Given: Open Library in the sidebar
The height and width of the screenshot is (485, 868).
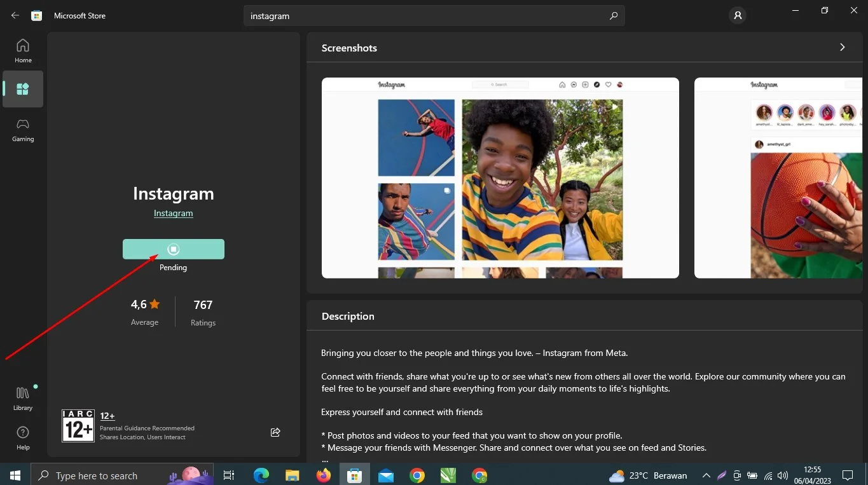Looking at the screenshot, I should (x=23, y=399).
